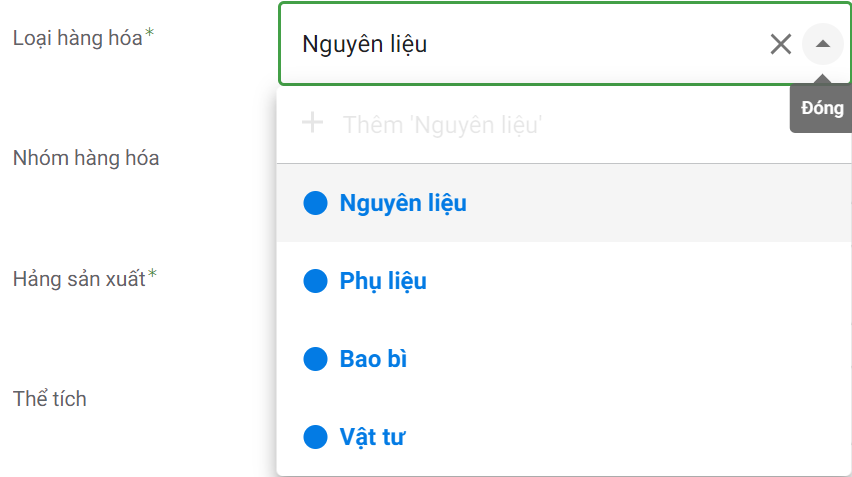Click the required asterisk after Hãng sản xuất
This screenshot has height=477, width=852.
(153, 275)
